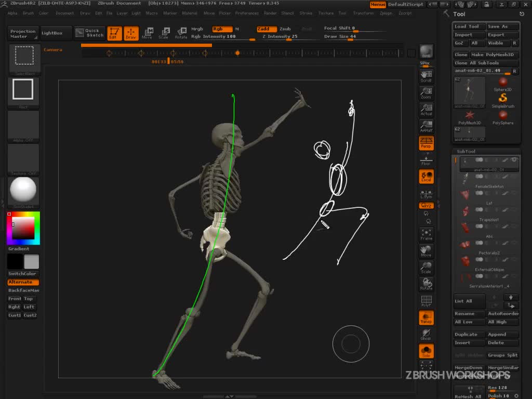Set canvas to Actual size
Image resolution: width=532 pixels, height=399 pixels.
[426, 110]
